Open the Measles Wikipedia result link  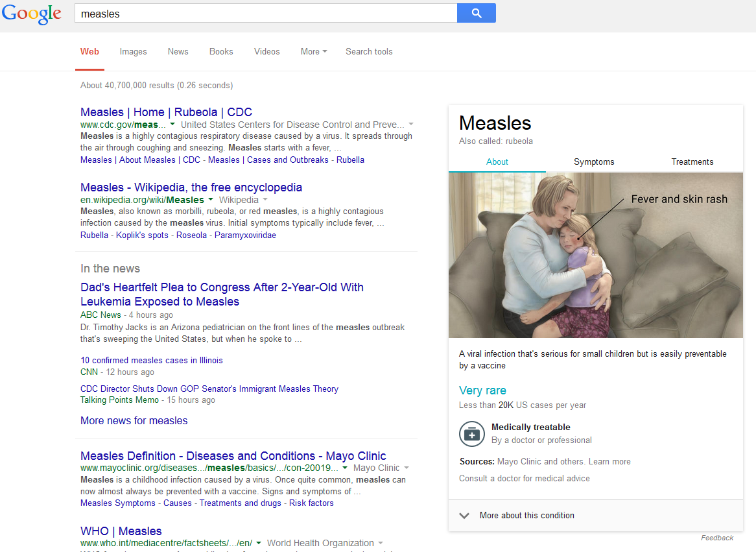(x=191, y=187)
